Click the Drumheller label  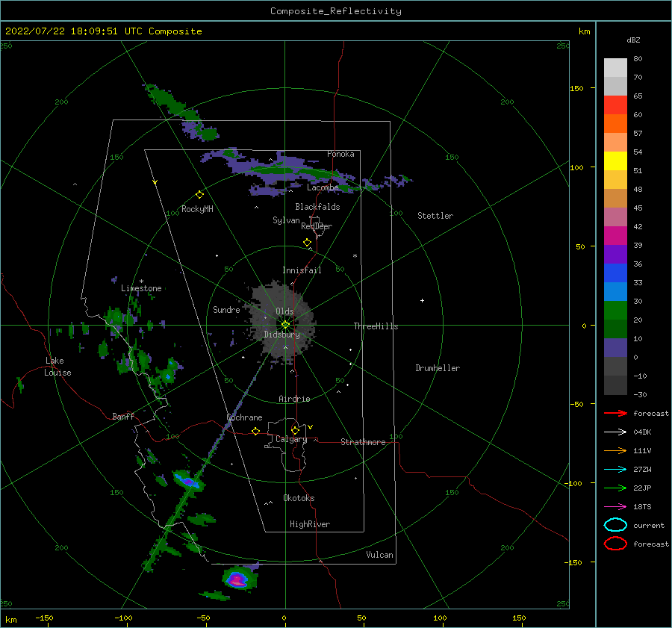point(438,368)
